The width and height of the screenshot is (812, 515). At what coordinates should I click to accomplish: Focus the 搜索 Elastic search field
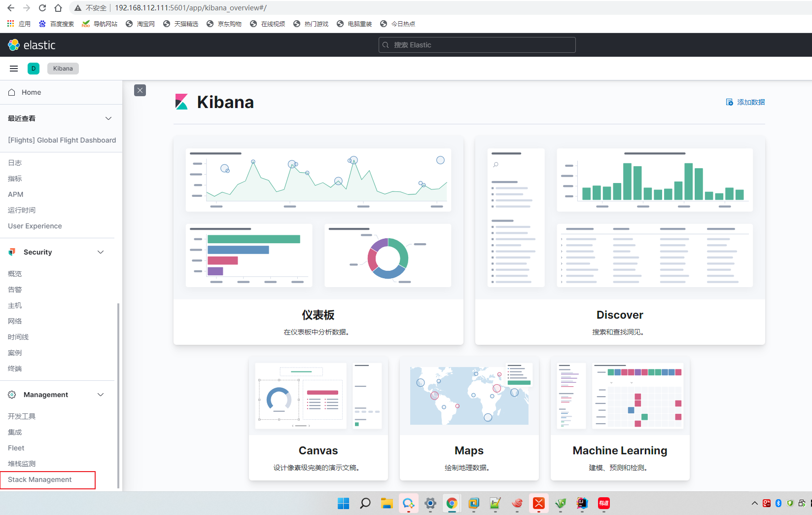pos(477,45)
